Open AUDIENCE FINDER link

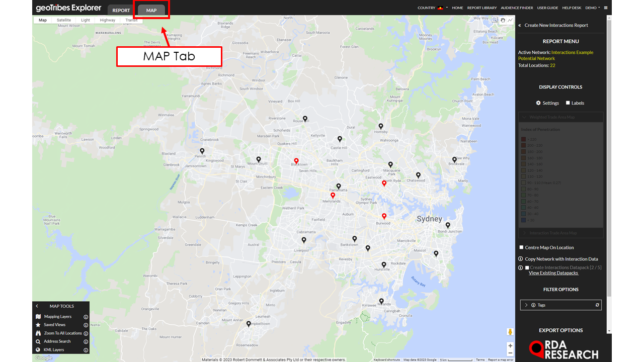click(x=517, y=8)
